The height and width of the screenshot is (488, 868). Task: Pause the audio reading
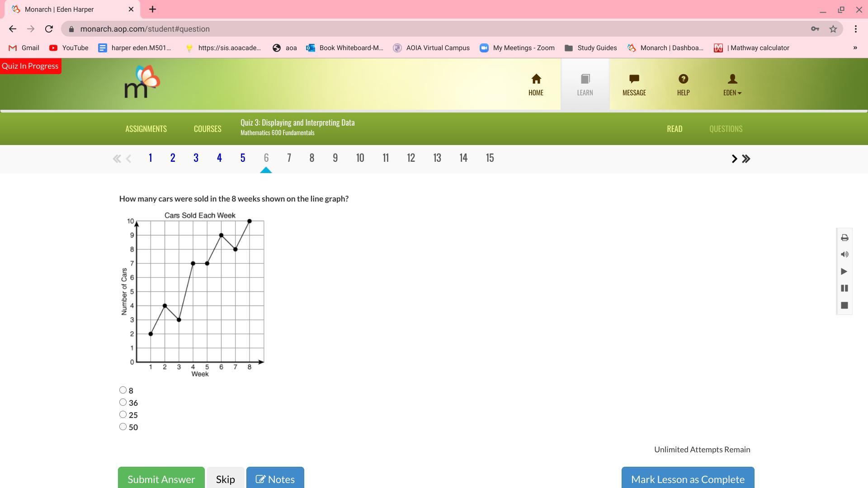(844, 288)
